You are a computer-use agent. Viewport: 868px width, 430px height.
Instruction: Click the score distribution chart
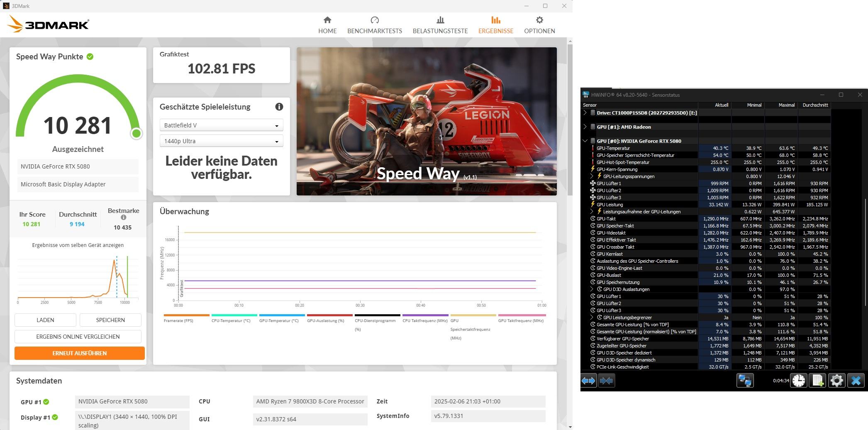(78, 279)
